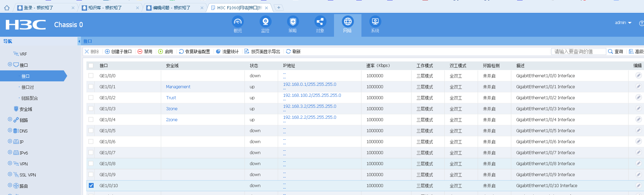The image size is (644, 195).
Task: Switch to 知识库 browser tab
Action: pyautogui.click(x=105, y=8)
